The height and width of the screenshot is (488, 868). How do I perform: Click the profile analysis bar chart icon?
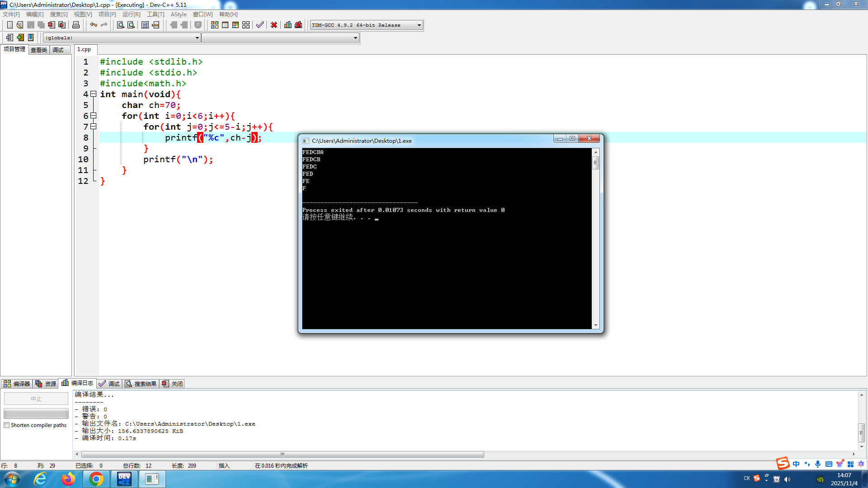(x=288, y=25)
